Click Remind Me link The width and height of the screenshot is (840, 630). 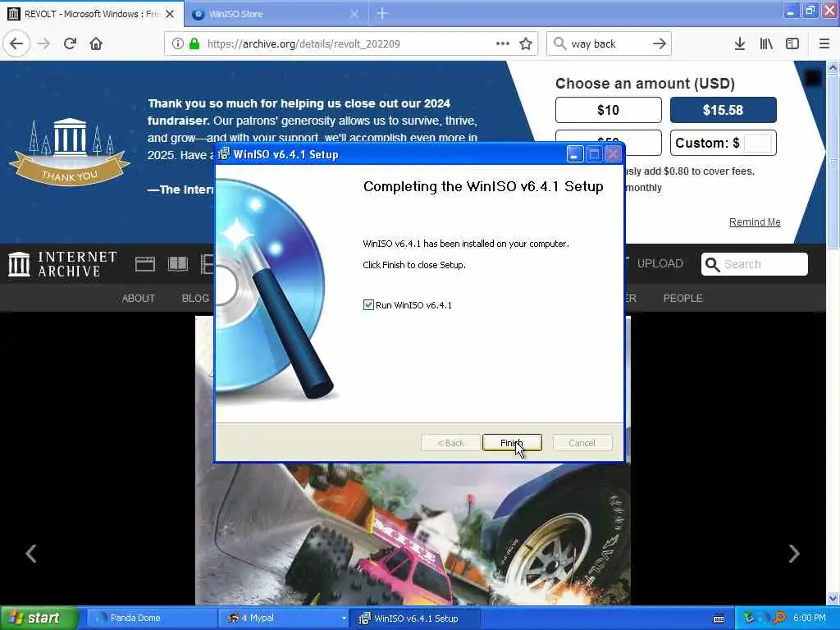[x=755, y=221]
